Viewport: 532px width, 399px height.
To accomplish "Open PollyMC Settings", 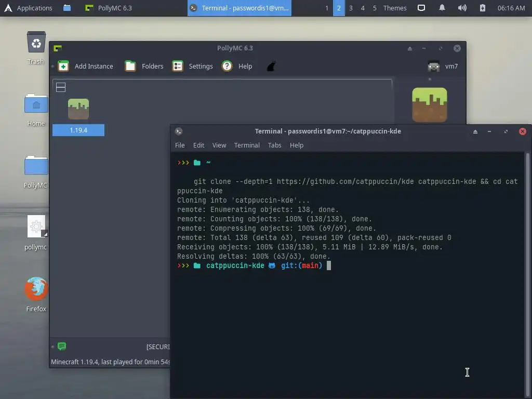I will pos(192,66).
